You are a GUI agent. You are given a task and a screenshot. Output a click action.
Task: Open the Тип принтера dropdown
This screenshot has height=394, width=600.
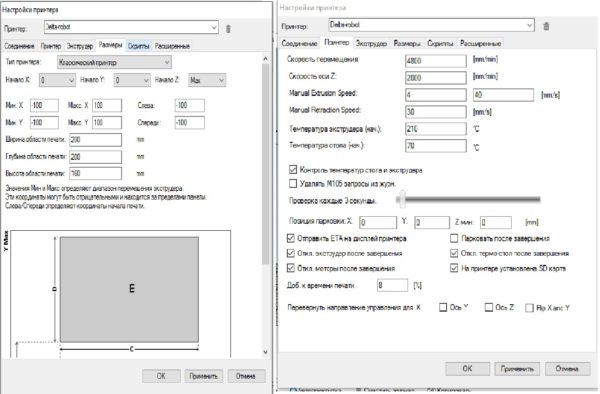click(114, 62)
